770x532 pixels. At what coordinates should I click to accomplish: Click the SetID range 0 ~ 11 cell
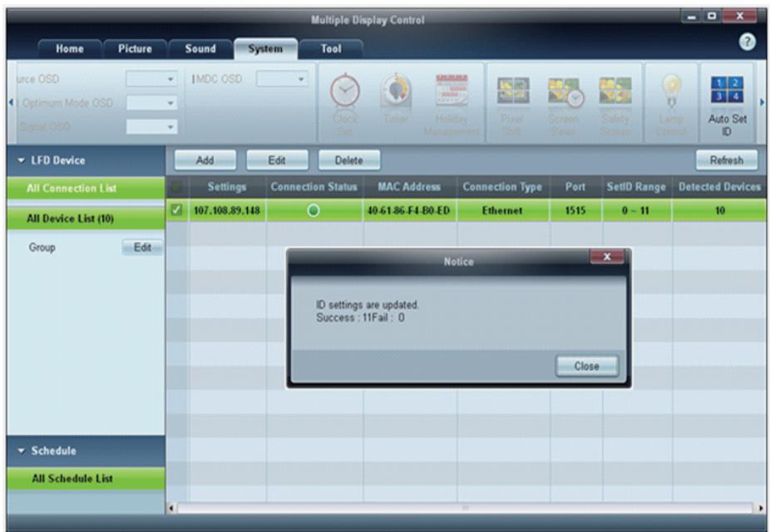click(x=636, y=210)
